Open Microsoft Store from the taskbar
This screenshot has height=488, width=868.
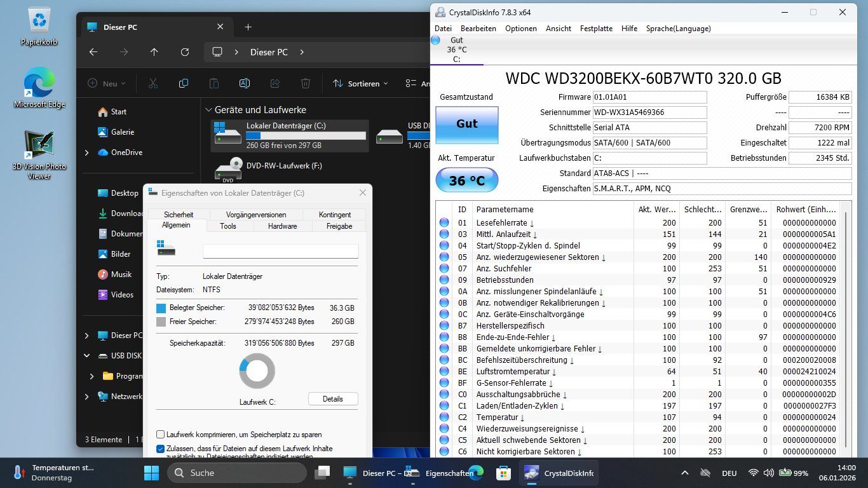[504, 473]
